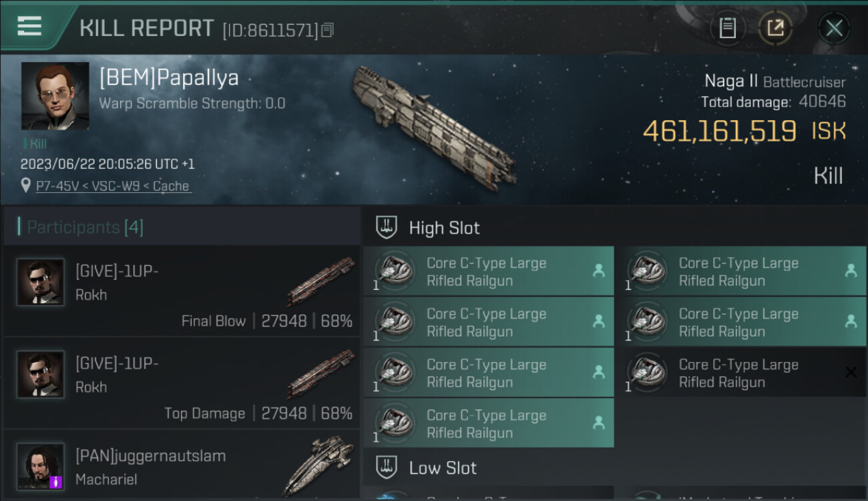Screen dimensions: 868x501
Task: Open the clipboard report icon
Action: click(x=727, y=28)
